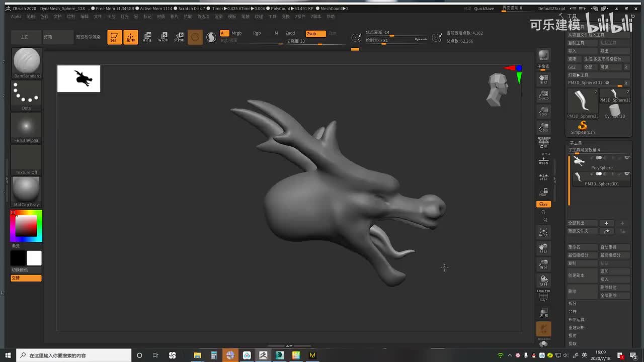Click the Draw mode icon
The width and height of the screenshot is (644, 362).
point(131,37)
